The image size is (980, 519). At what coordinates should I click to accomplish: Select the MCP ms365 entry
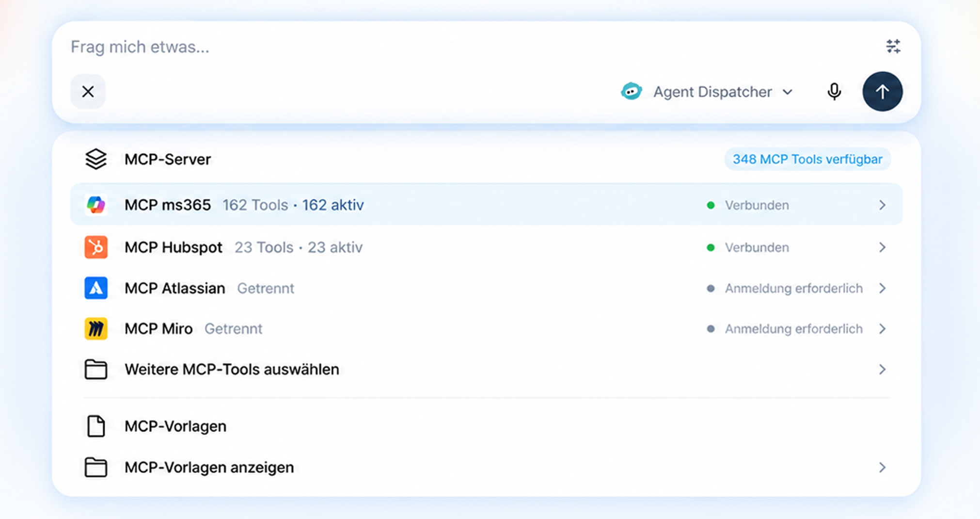pyautogui.click(x=486, y=204)
